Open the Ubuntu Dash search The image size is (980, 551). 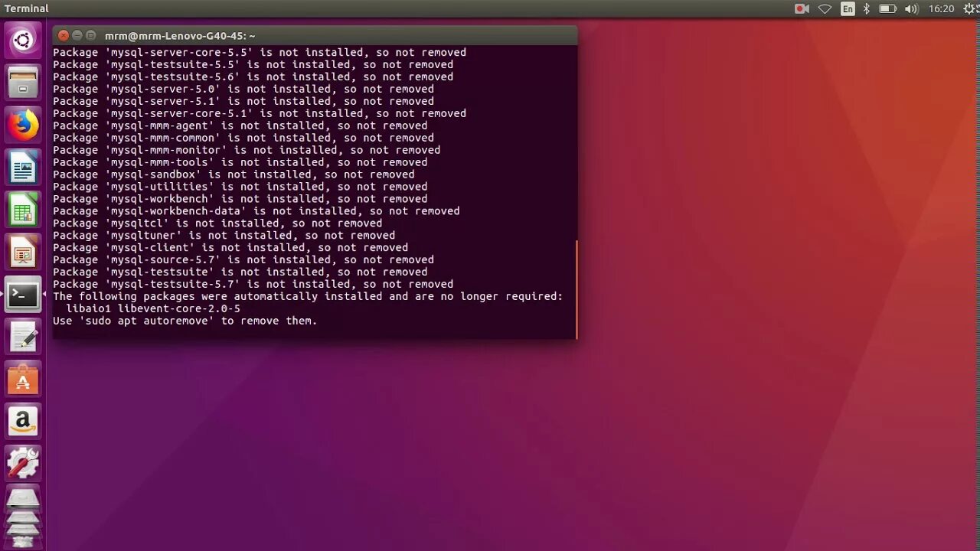pyautogui.click(x=23, y=40)
